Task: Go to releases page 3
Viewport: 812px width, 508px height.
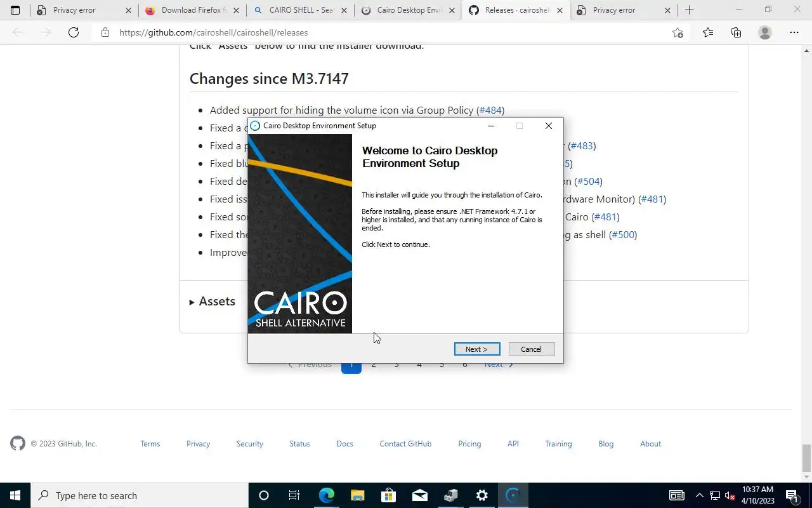Action: [x=396, y=364]
